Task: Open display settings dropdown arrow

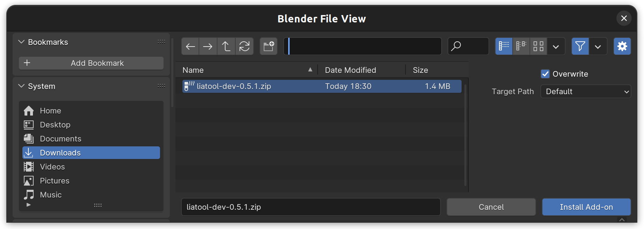Action: (556, 46)
